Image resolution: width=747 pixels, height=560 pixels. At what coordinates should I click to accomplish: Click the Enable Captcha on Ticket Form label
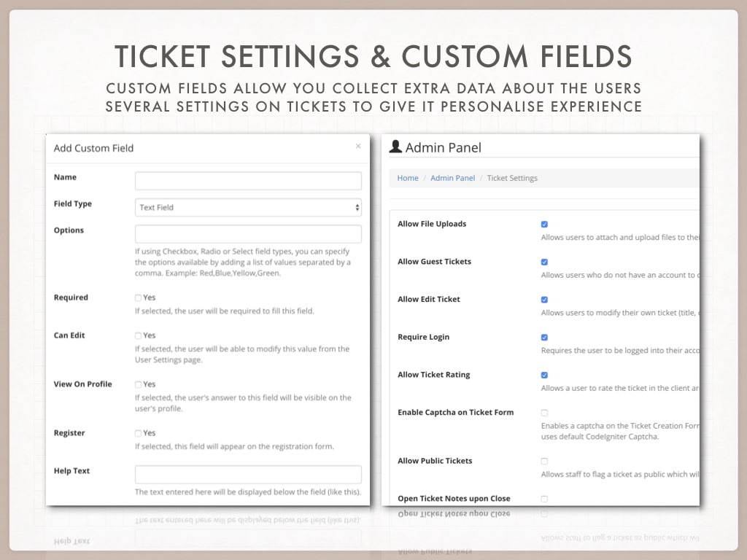[456, 413]
